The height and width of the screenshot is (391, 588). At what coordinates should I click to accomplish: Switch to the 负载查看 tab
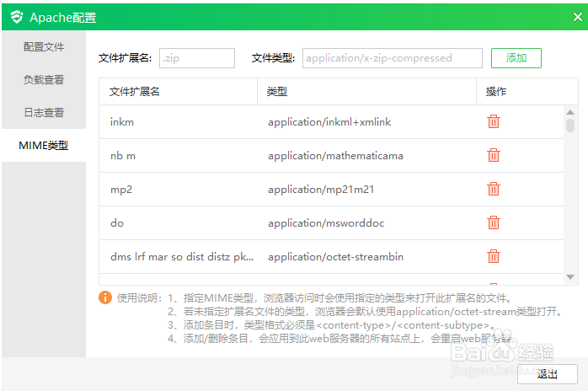click(x=44, y=79)
